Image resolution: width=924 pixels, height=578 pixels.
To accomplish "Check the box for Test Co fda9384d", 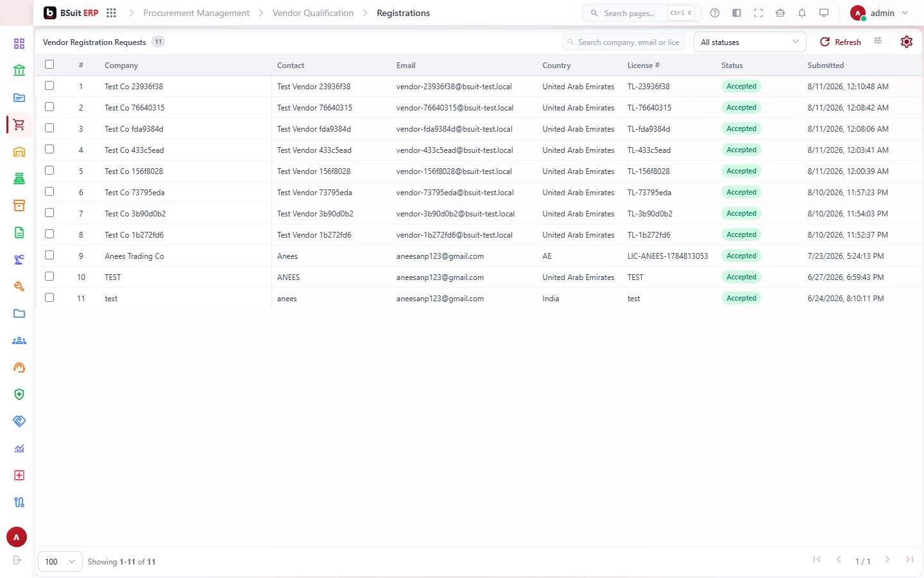I will pos(49,128).
